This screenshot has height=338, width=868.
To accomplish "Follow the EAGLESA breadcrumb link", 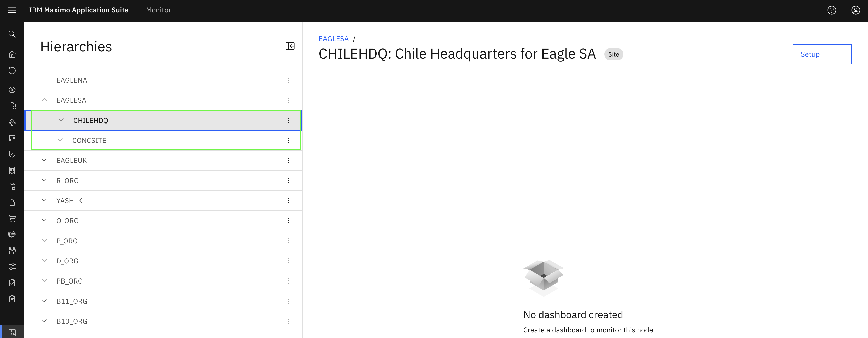I will (x=334, y=39).
